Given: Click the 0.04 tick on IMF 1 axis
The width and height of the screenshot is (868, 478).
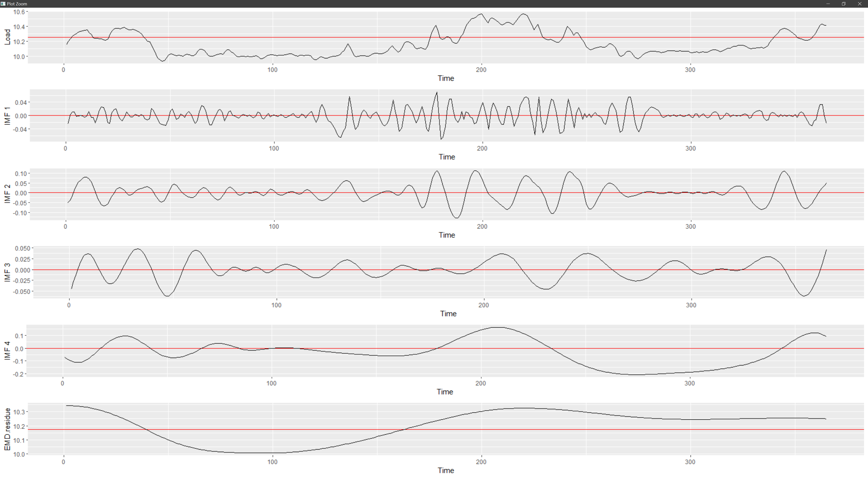Looking at the screenshot, I should (x=21, y=102).
